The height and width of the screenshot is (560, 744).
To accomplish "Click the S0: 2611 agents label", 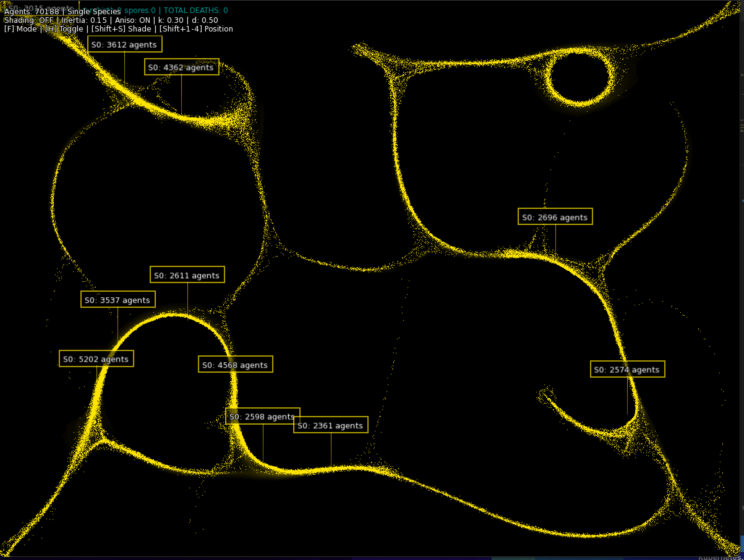I will click(187, 275).
